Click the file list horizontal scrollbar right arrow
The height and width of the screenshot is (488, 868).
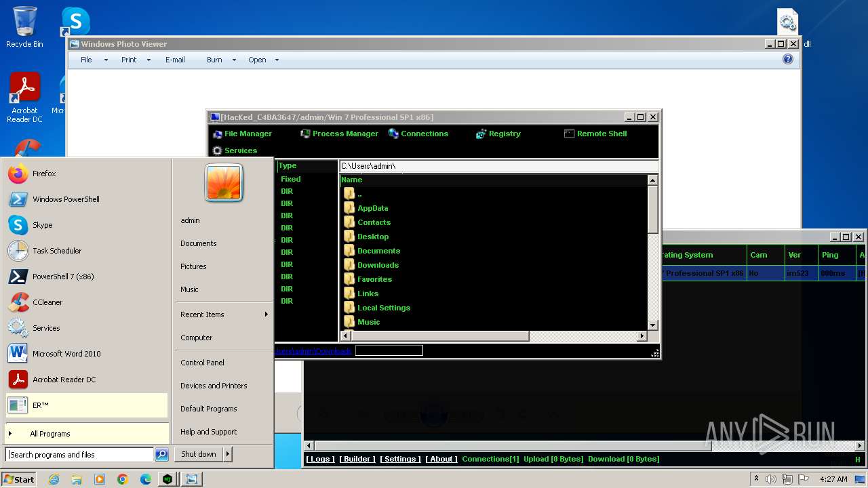point(642,336)
